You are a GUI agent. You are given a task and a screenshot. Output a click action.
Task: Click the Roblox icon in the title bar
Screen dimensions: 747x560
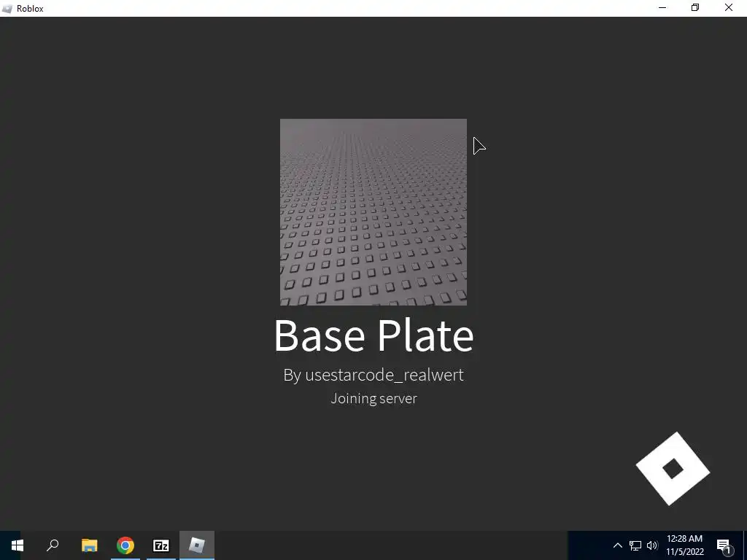pyautogui.click(x=7, y=9)
